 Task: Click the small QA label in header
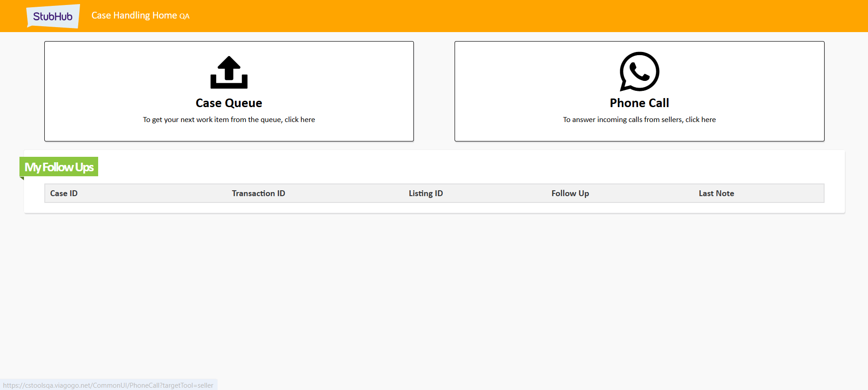point(185,17)
